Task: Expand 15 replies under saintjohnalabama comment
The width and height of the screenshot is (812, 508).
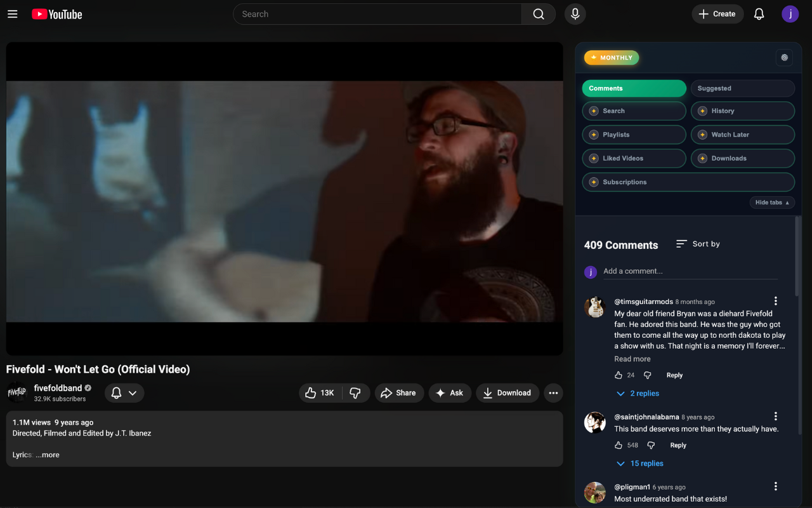Action: pos(640,464)
